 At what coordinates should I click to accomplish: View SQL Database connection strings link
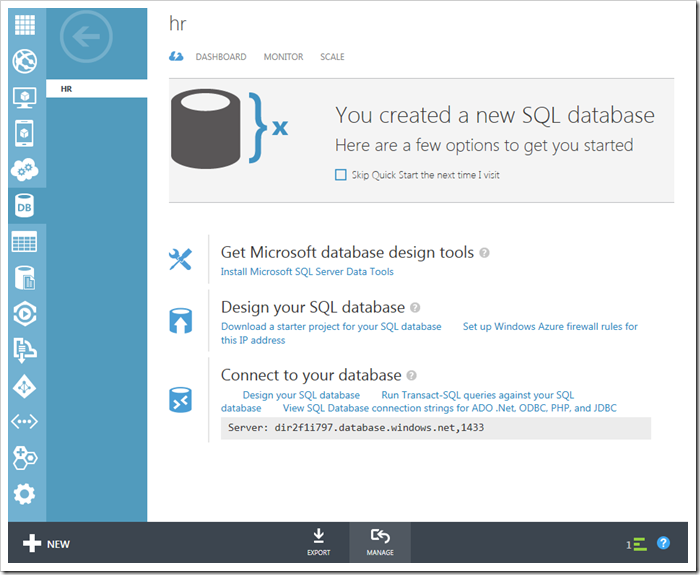click(x=450, y=408)
